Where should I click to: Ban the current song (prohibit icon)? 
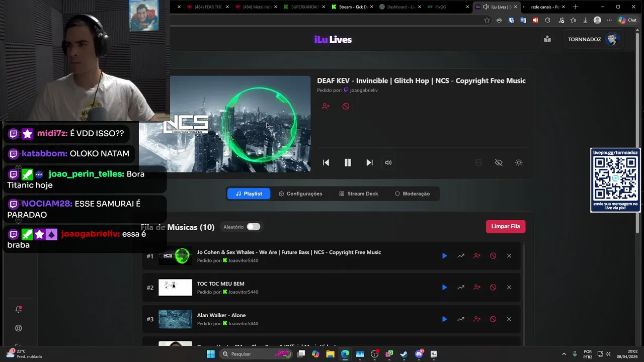coord(346,106)
